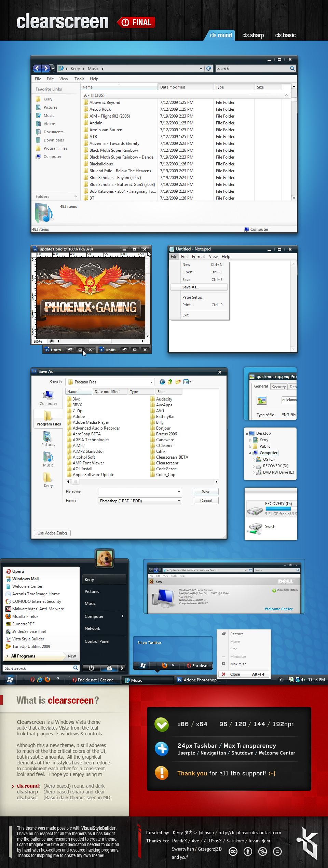
Task: Expand the shutdown options arrow
Action: (x=122, y=668)
